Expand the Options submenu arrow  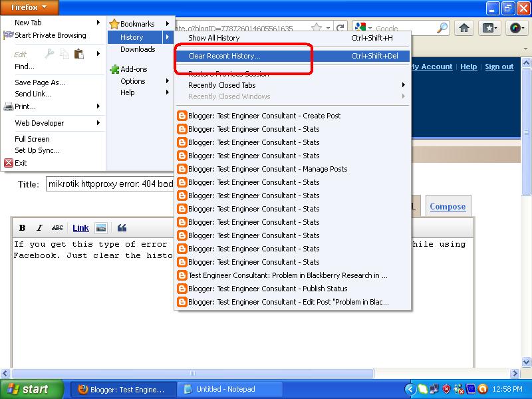click(x=168, y=81)
